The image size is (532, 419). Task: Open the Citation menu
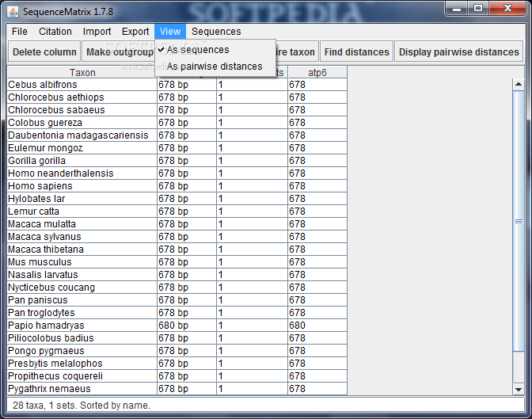(x=55, y=32)
